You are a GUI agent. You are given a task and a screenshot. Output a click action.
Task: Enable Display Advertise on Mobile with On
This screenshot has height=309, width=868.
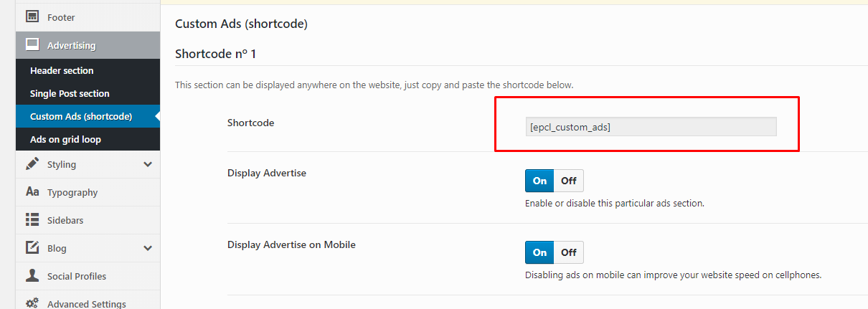539,252
